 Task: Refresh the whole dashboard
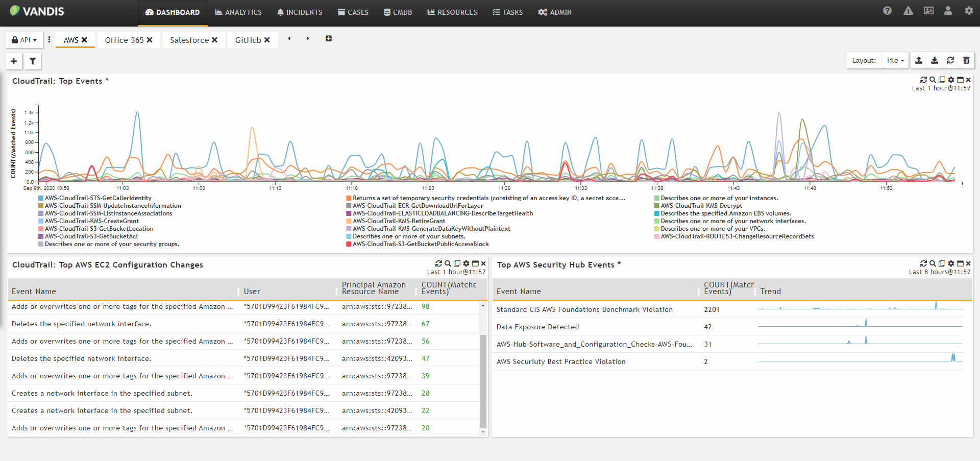tap(950, 60)
